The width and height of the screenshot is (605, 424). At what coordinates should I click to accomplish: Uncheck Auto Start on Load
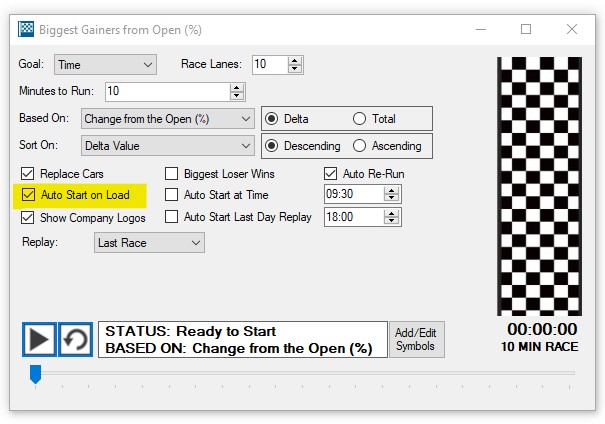tap(28, 195)
